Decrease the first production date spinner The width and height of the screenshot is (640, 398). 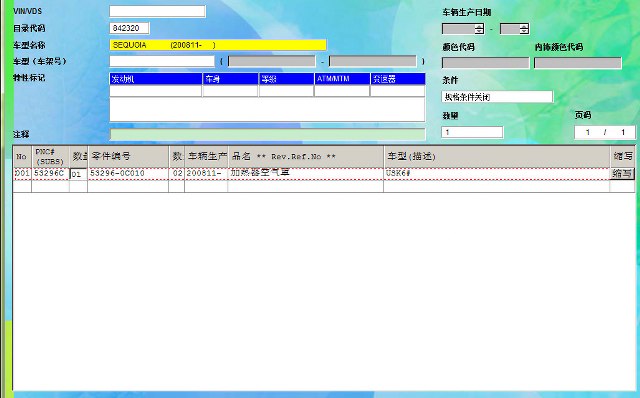tap(479, 31)
